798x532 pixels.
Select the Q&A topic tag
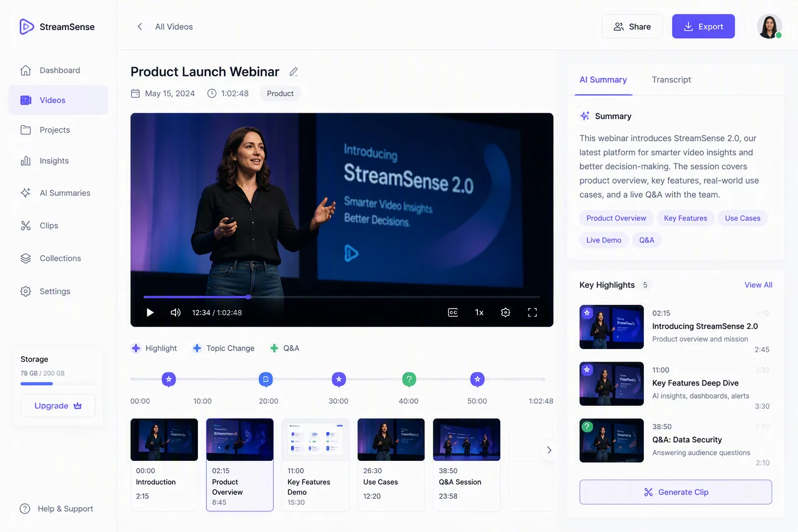tap(647, 240)
